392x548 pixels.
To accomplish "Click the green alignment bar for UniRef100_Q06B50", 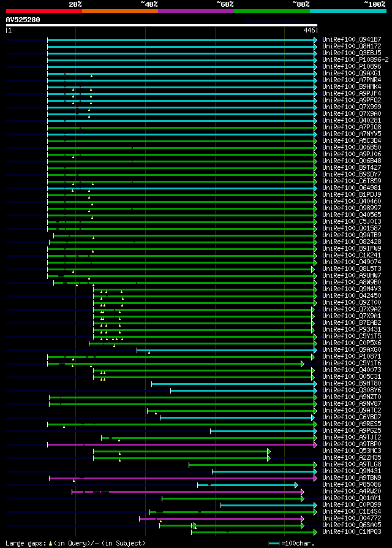I will 181,148.
